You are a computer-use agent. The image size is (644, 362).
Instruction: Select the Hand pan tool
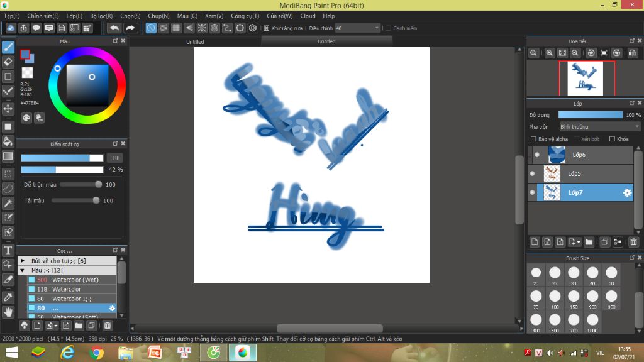point(8,312)
